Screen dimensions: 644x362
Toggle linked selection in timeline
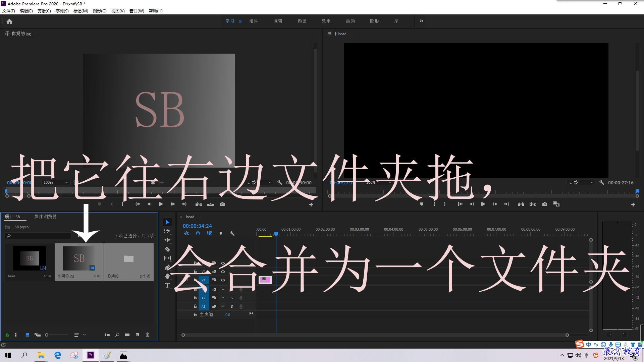click(x=209, y=233)
